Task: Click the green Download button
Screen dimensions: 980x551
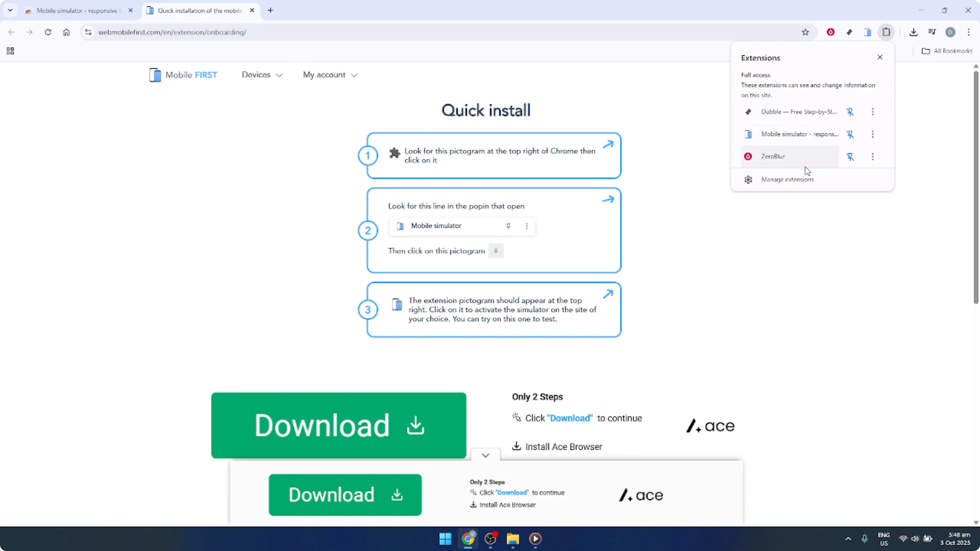Action: [x=338, y=425]
